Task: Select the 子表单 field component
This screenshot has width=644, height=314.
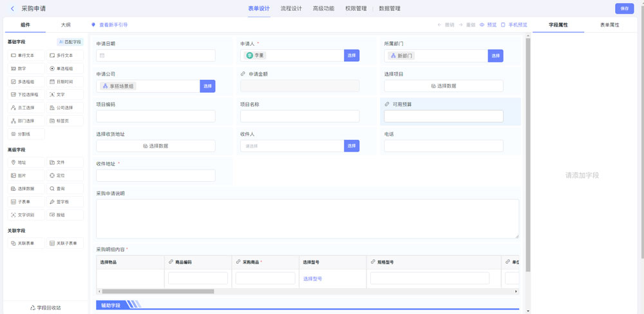Action: click(x=26, y=202)
